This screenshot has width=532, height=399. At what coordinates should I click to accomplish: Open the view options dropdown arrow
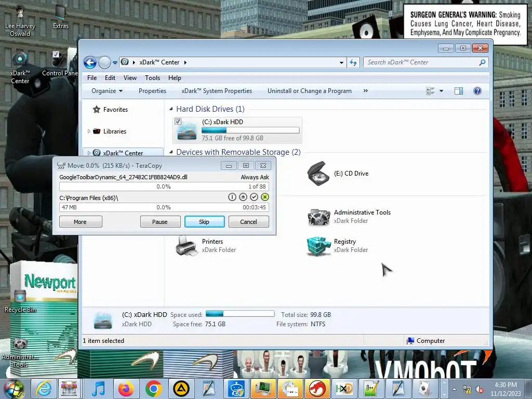pyautogui.click(x=441, y=91)
